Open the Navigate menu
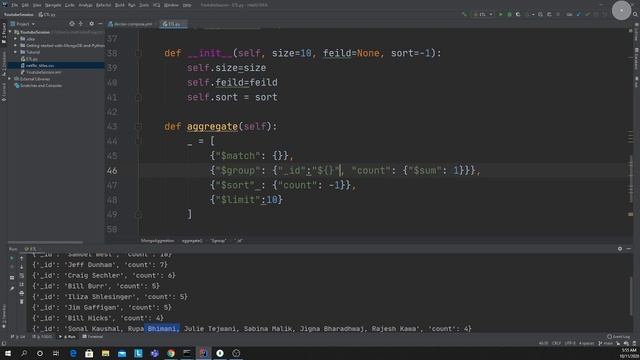 pyautogui.click(x=53, y=5)
